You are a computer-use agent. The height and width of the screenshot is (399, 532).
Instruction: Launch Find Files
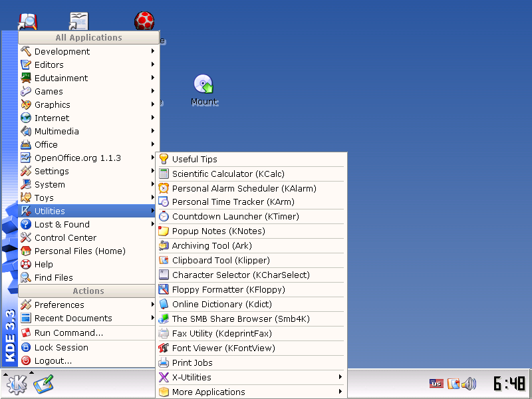87,277
